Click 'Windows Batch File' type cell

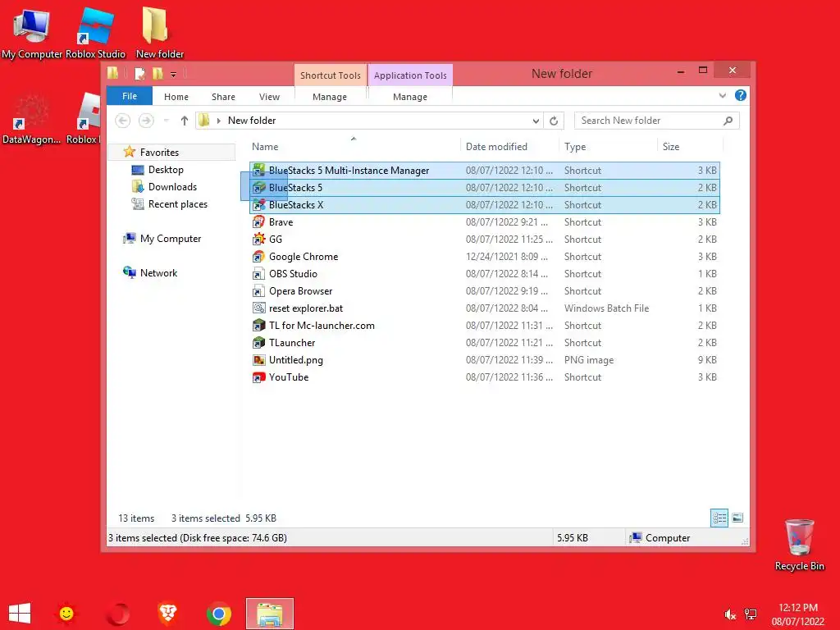(606, 308)
